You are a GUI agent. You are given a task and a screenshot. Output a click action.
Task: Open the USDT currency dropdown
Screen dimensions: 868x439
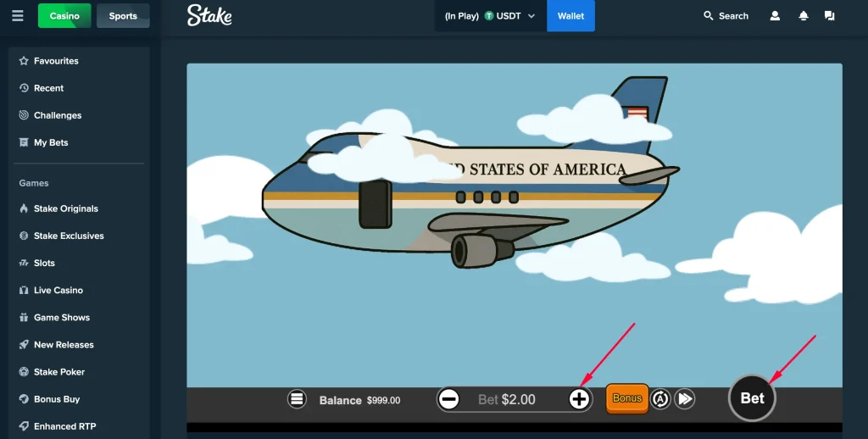pyautogui.click(x=491, y=16)
